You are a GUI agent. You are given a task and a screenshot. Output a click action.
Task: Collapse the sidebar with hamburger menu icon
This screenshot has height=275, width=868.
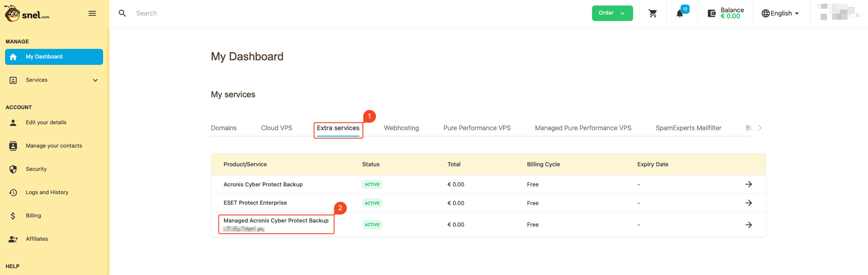(x=92, y=13)
